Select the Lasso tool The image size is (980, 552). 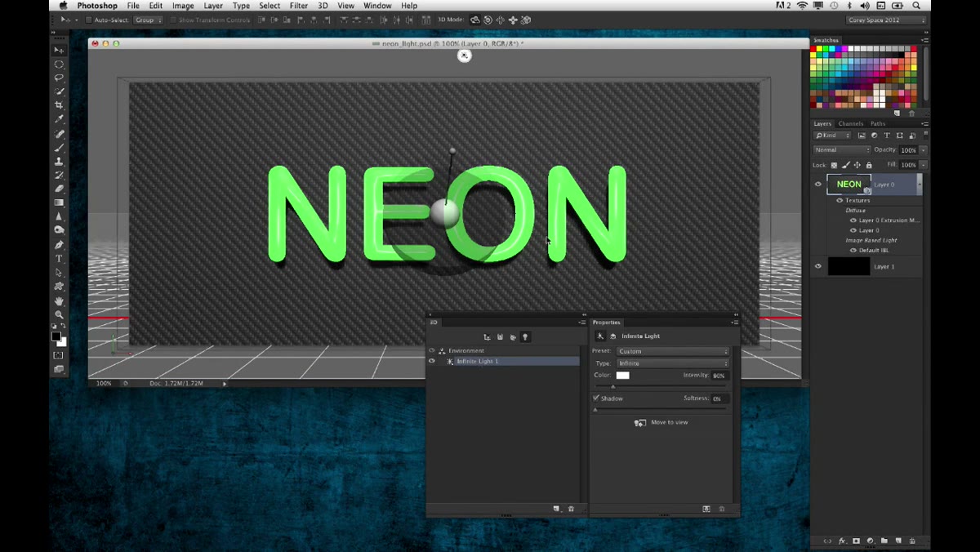pos(59,78)
